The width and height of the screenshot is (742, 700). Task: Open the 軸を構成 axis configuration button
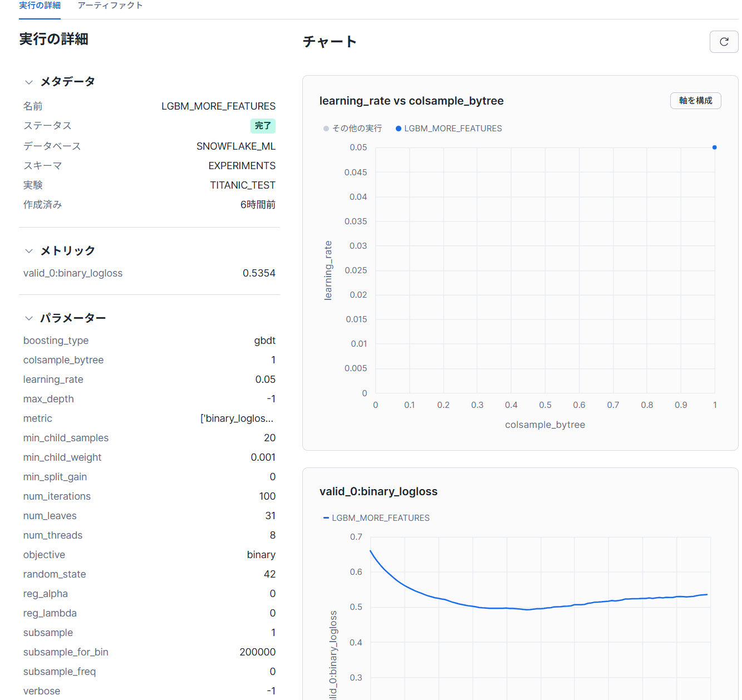point(695,101)
